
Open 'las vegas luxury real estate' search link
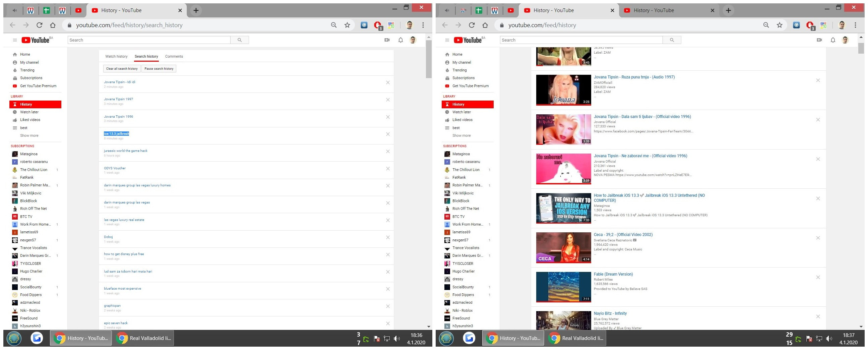pyautogui.click(x=124, y=220)
